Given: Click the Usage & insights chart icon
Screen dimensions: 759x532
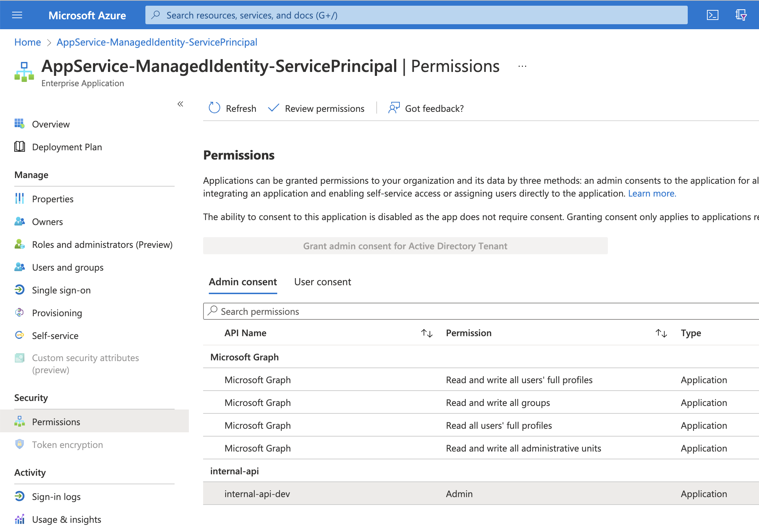Looking at the screenshot, I should [20, 519].
